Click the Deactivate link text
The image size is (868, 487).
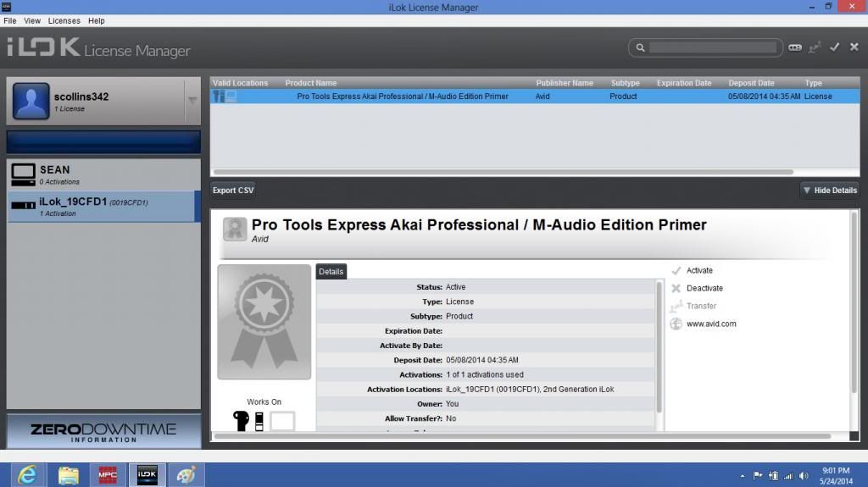coord(704,288)
